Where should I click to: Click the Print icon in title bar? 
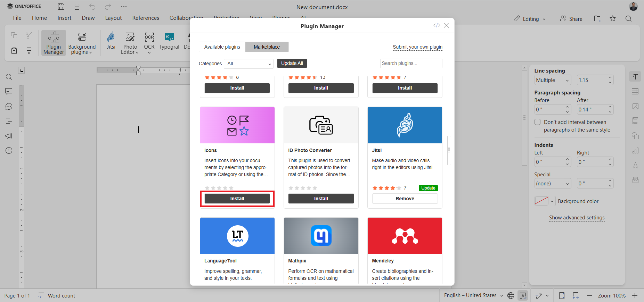(77, 7)
